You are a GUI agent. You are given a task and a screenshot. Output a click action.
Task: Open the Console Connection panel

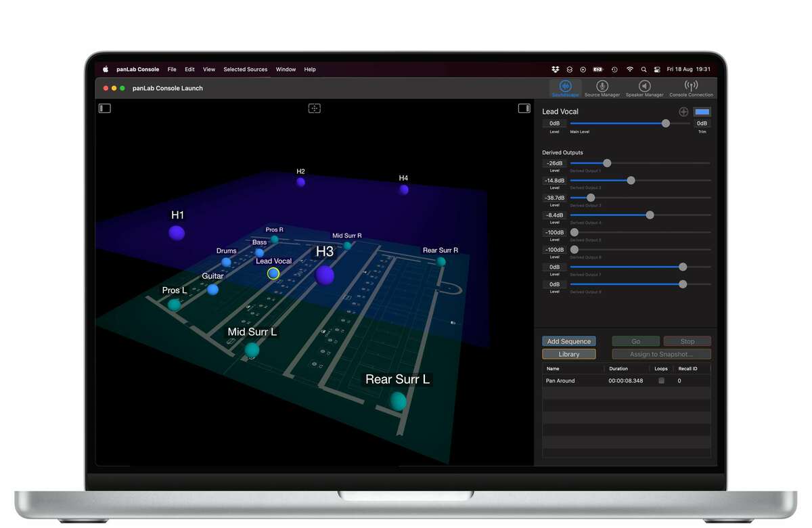tap(691, 89)
